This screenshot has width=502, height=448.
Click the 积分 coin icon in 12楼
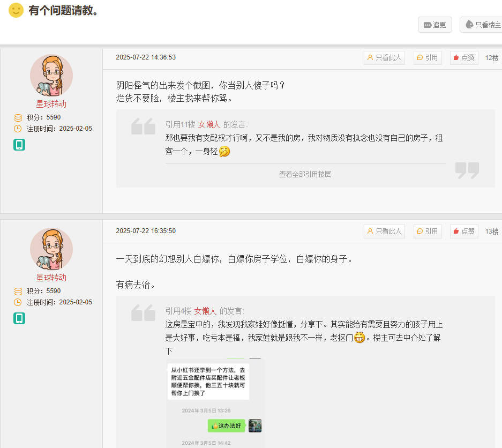coord(18,117)
